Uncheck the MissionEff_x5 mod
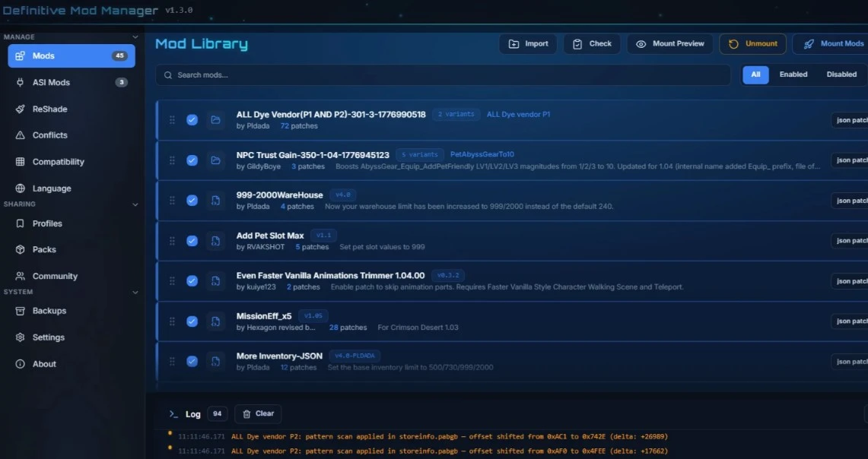This screenshot has height=459, width=868. pos(192,321)
